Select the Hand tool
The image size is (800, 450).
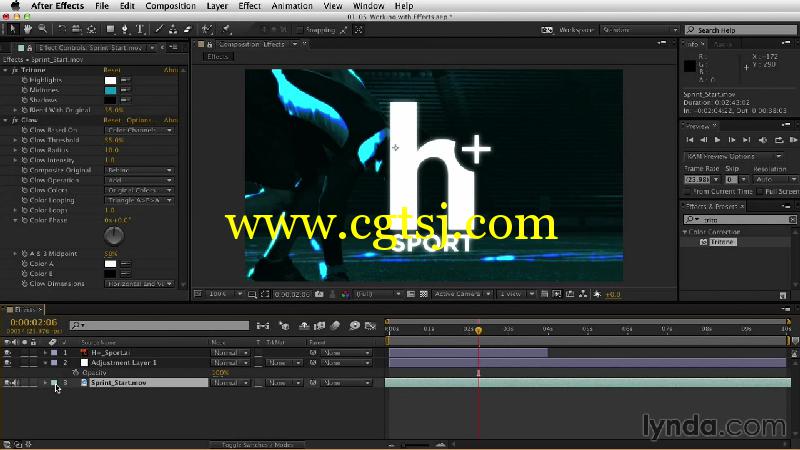(28, 30)
